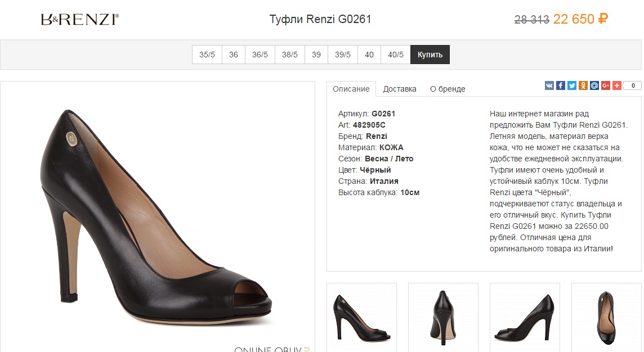Share on Google Plus
The height and width of the screenshot is (352, 644).
pyautogui.click(x=606, y=85)
